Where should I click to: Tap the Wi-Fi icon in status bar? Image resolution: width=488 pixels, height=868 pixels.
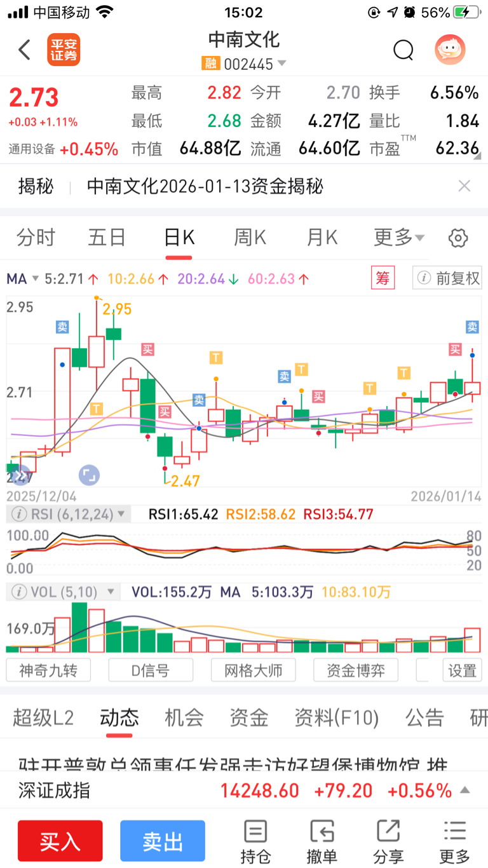tap(105, 12)
